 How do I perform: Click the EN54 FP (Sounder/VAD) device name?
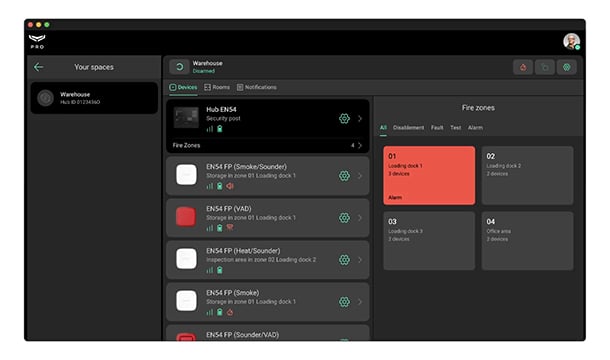pos(242,335)
